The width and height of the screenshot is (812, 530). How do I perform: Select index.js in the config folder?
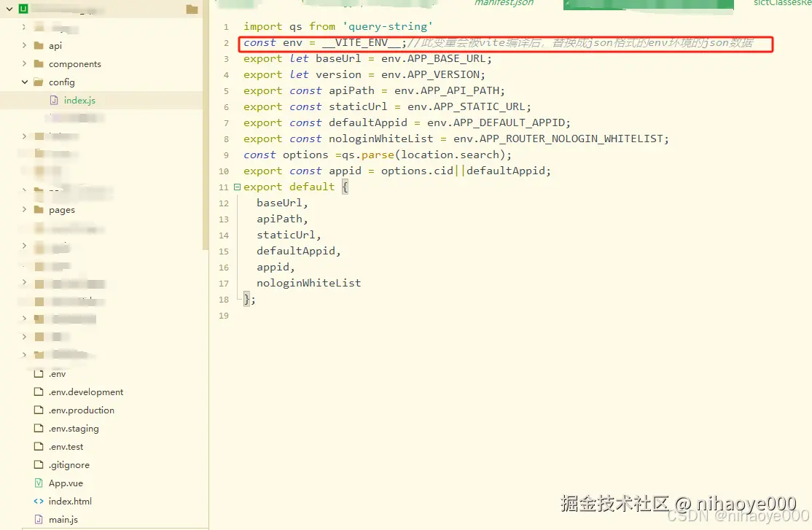coord(79,100)
